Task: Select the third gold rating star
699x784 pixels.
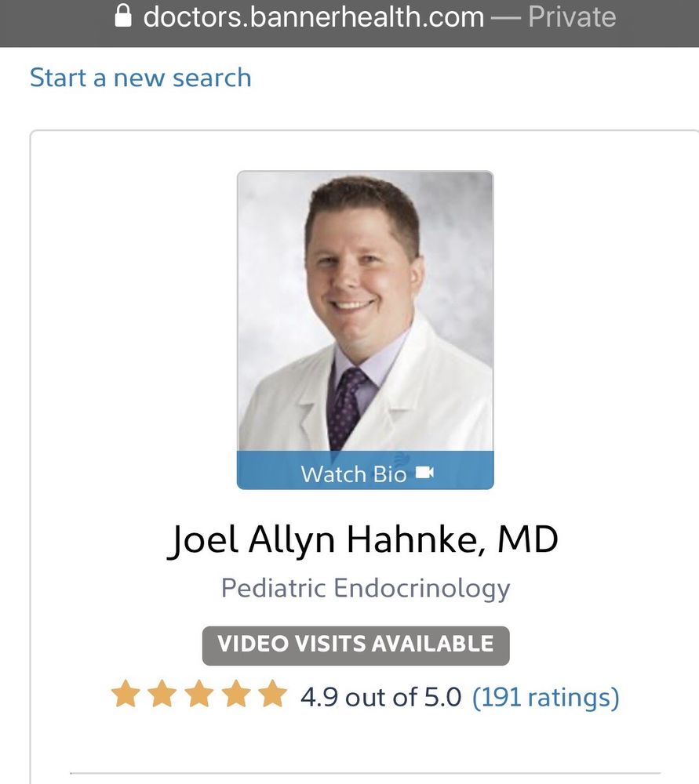Action: [x=198, y=695]
